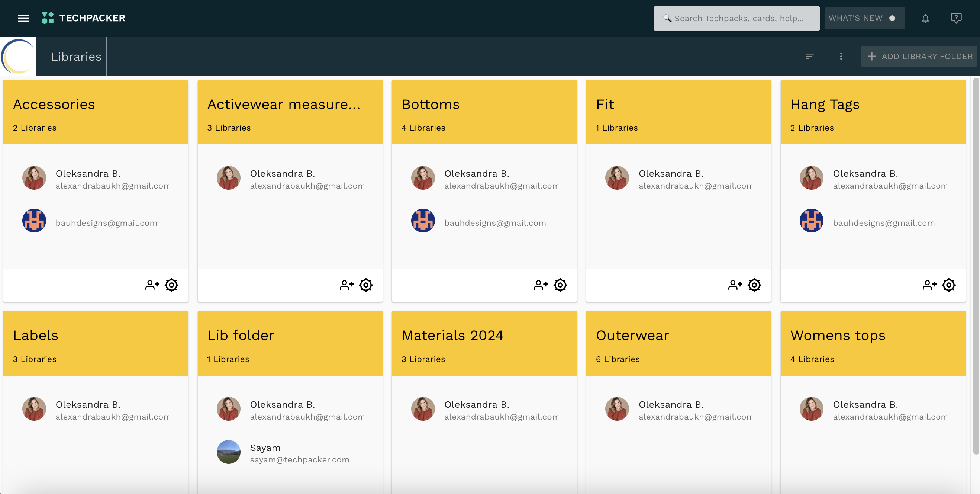This screenshot has height=494, width=980.
Task: Click Oleksandra B. avatar in Bottoms card
Action: 423,178
